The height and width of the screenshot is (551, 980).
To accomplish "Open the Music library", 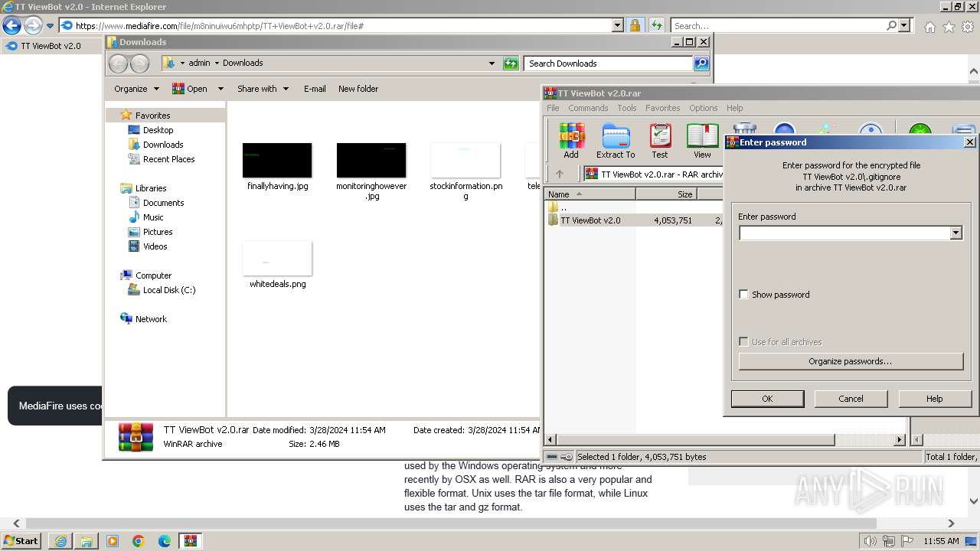I will (x=153, y=217).
